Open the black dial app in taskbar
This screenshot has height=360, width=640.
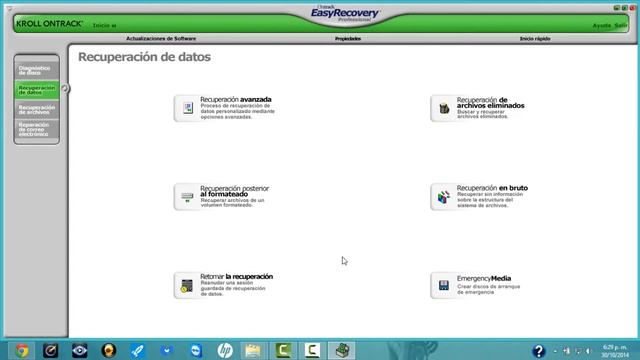click(51, 351)
